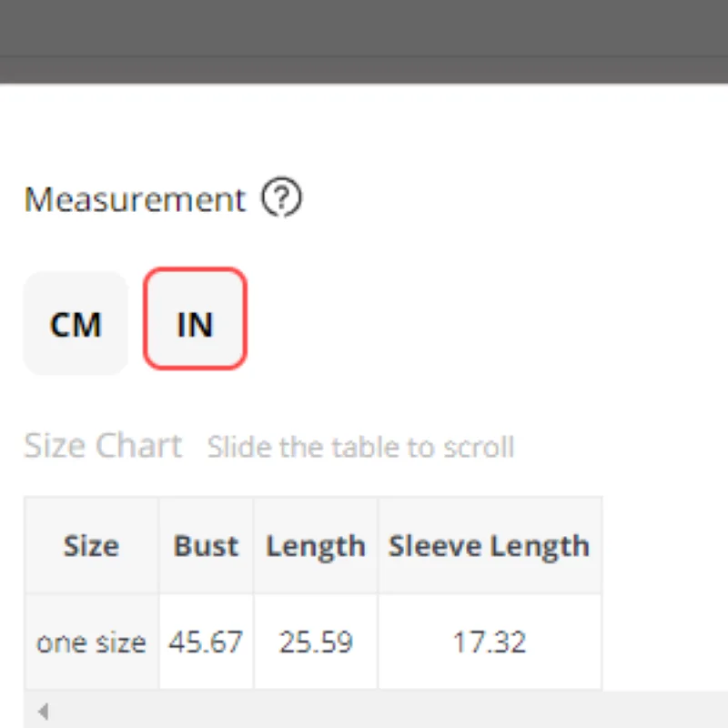The image size is (728, 728).
Task: Click the Length column header
Action: (315, 546)
